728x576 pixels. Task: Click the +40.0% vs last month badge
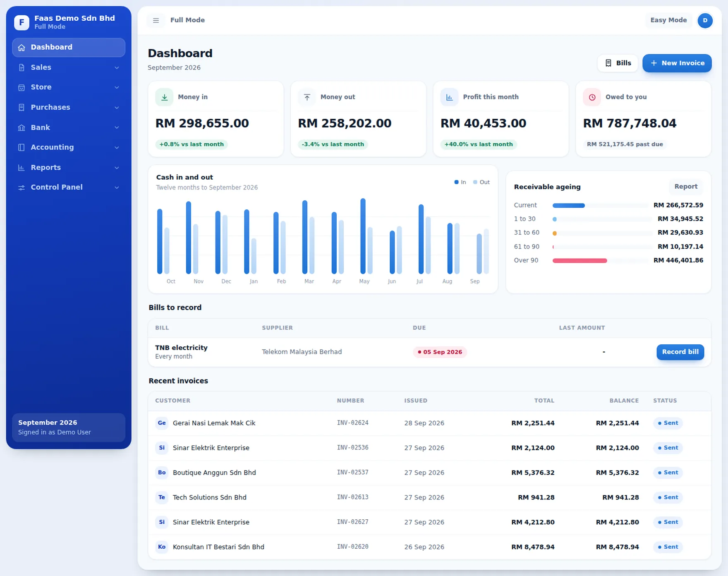coord(479,144)
